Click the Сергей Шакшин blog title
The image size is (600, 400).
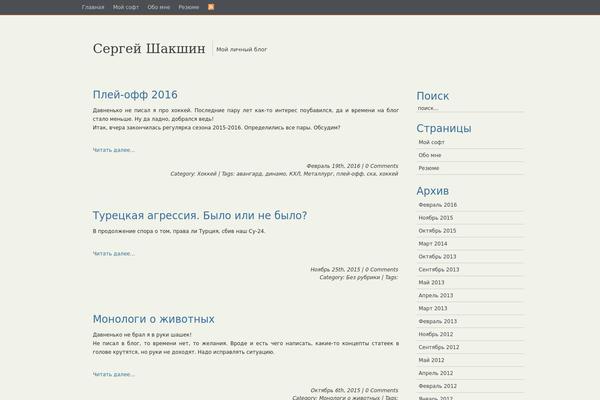[x=149, y=49]
